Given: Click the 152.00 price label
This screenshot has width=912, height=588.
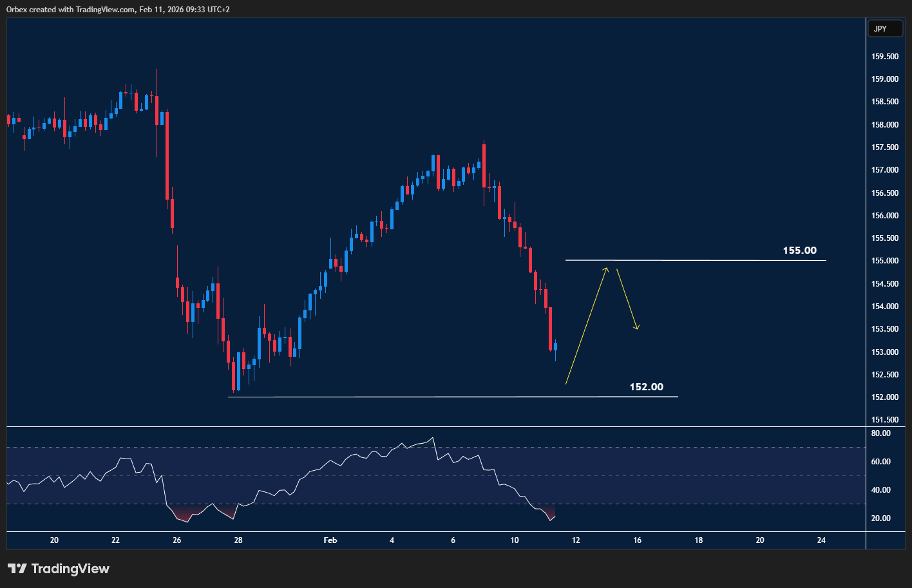Looking at the screenshot, I should click(647, 387).
